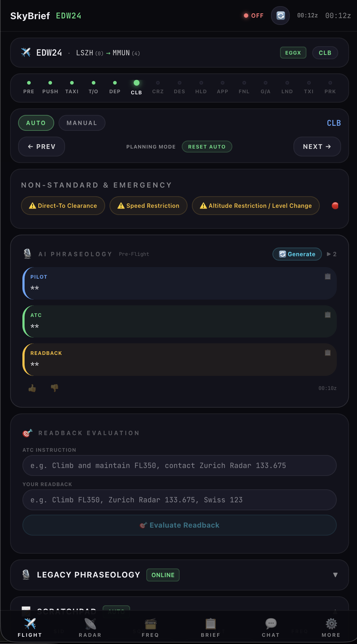Switch planning mode to MANUAL
The image size is (357, 644).
tap(82, 123)
